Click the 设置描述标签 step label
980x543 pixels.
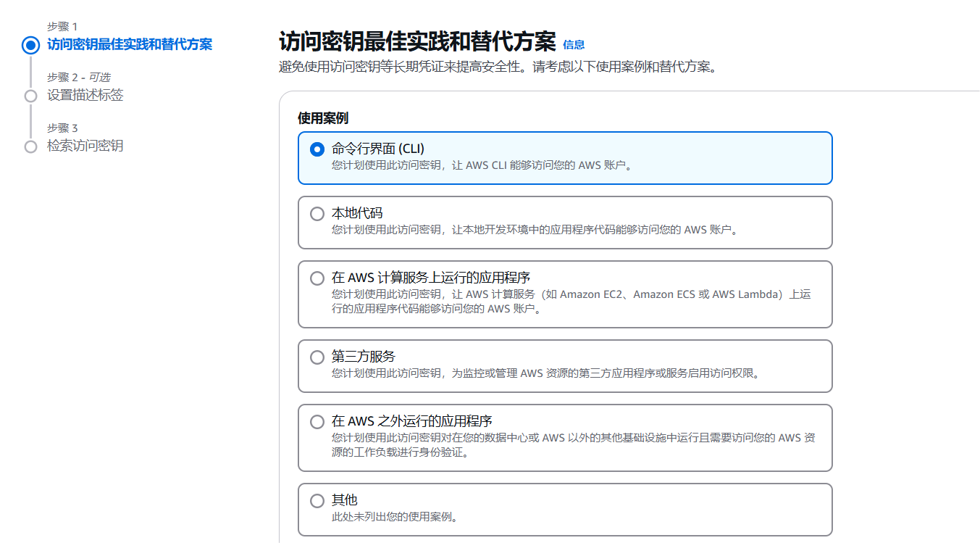(x=85, y=96)
